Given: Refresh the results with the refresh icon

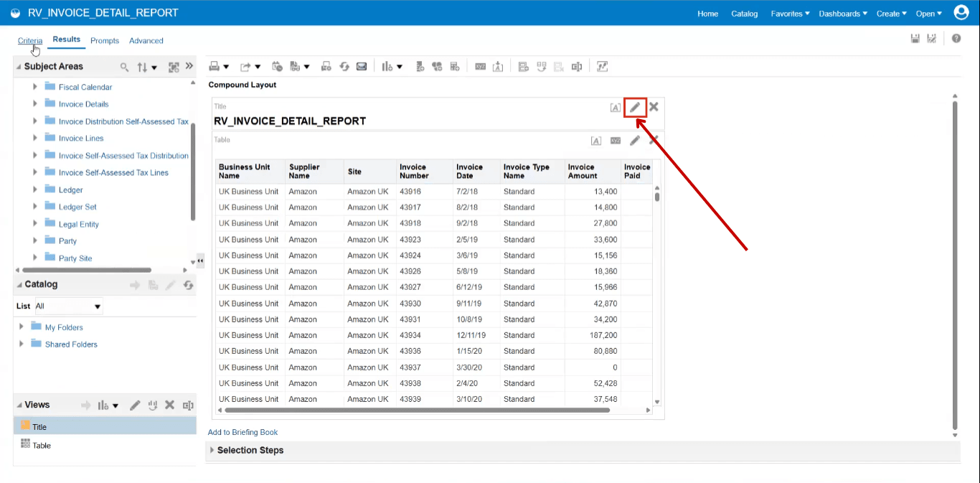Looking at the screenshot, I should 344,66.
